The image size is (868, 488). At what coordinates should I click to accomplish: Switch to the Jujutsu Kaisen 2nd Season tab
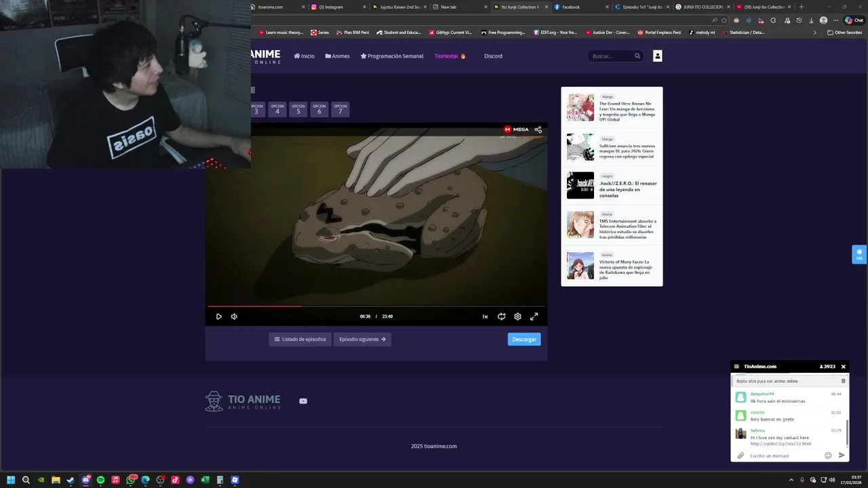click(400, 7)
